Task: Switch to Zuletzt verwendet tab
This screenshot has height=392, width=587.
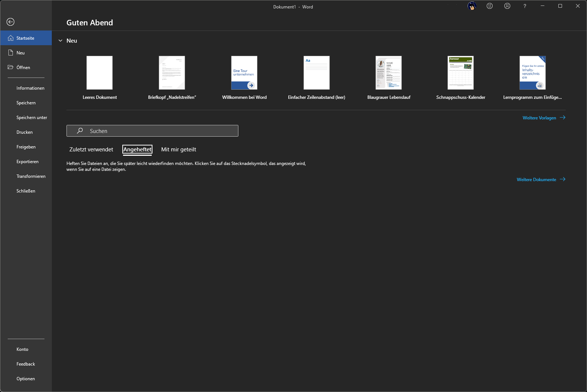Action: (x=91, y=150)
